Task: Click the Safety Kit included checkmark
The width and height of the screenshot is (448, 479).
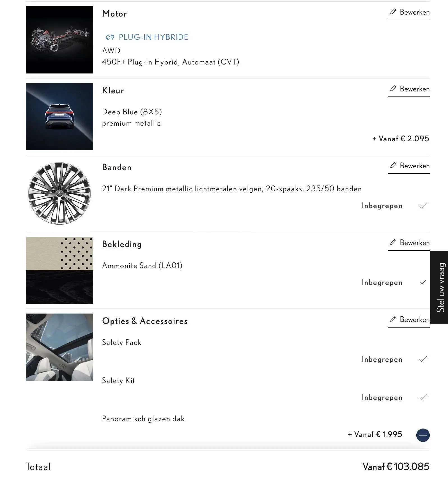Action: pos(423,397)
